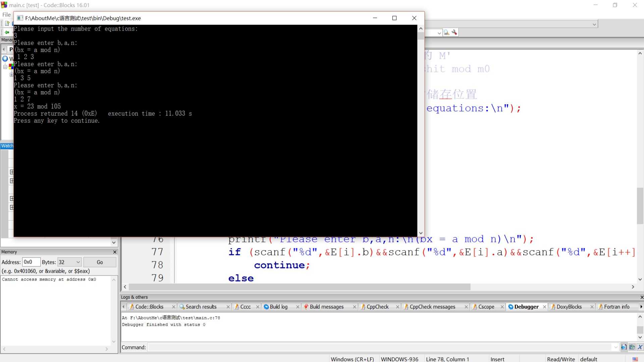The image size is (644, 362).
Task: Close the Cscope tab
Action: point(502,307)
